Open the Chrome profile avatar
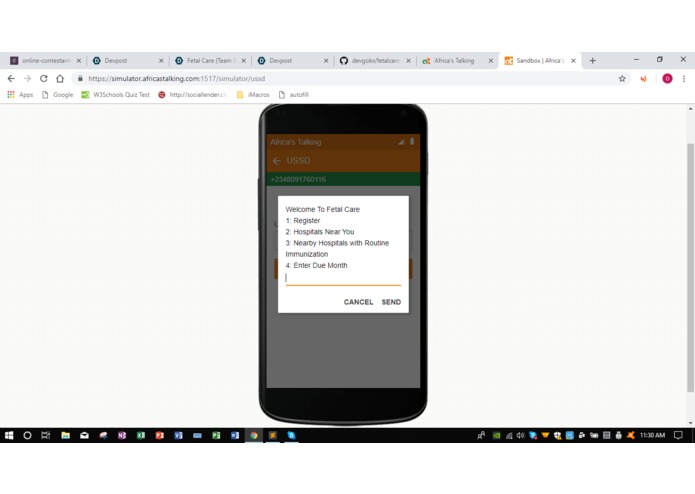Viewport: 695px width, 494px height. click(667, 78)
